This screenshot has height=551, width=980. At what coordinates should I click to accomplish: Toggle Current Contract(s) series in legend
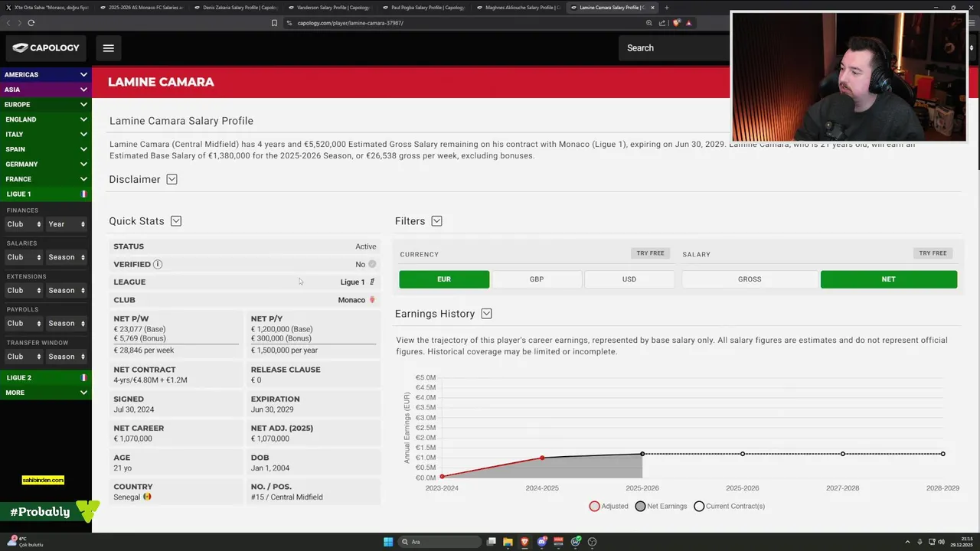pyautogui.click(x=729, y=506)
